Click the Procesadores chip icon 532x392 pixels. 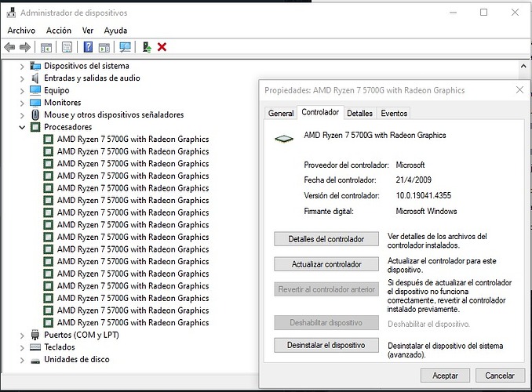coord(35,127)
